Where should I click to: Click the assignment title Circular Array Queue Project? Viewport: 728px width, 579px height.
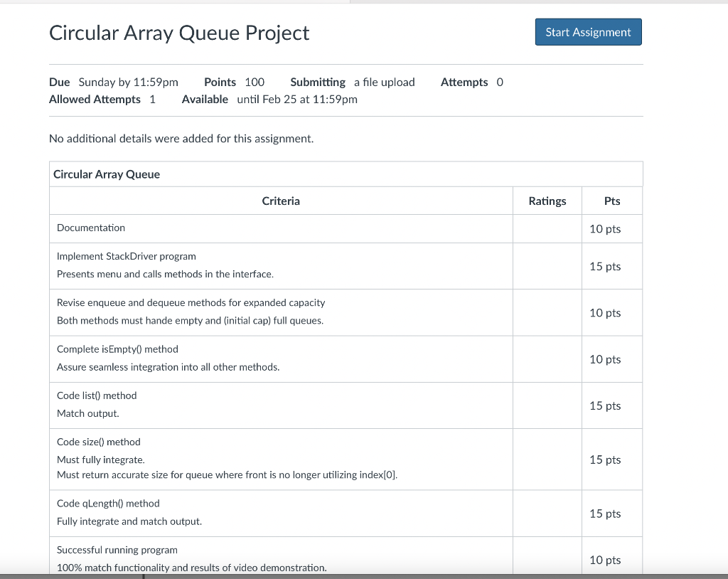pos(178,33)
